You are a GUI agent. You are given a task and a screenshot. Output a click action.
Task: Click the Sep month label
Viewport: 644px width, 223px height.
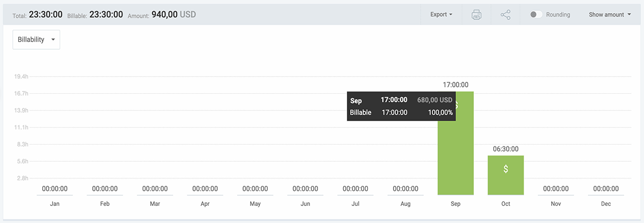455,204
